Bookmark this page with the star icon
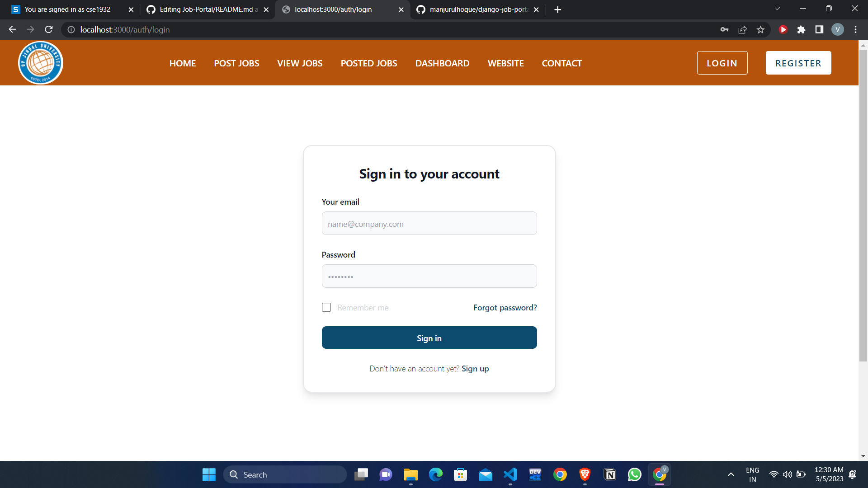Viewport: 868px width, 488px height. tap(760, 30)
